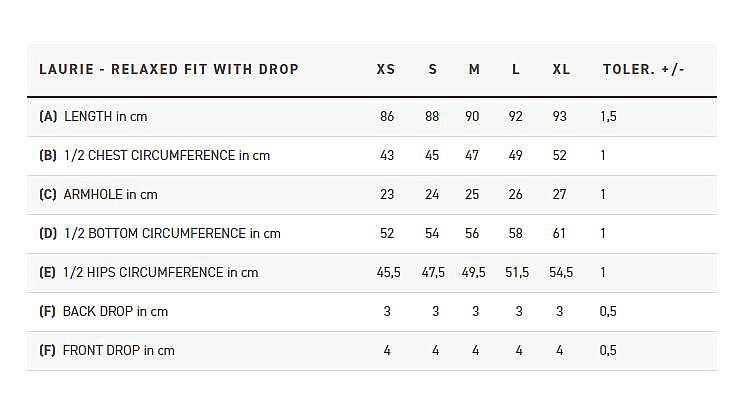Click the XL length value 93
This screenshot has height=400, width=740.
point(559,117)
